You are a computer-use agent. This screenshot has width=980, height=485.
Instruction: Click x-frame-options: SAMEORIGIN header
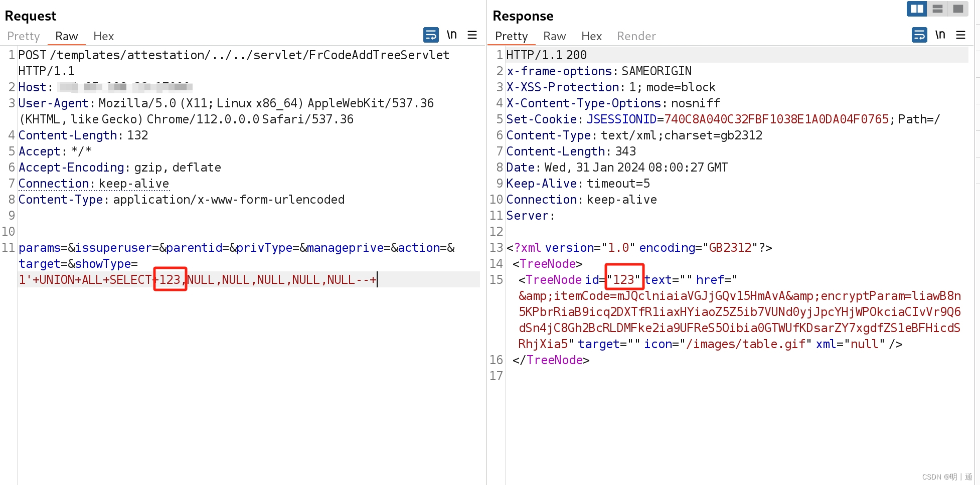599,71
